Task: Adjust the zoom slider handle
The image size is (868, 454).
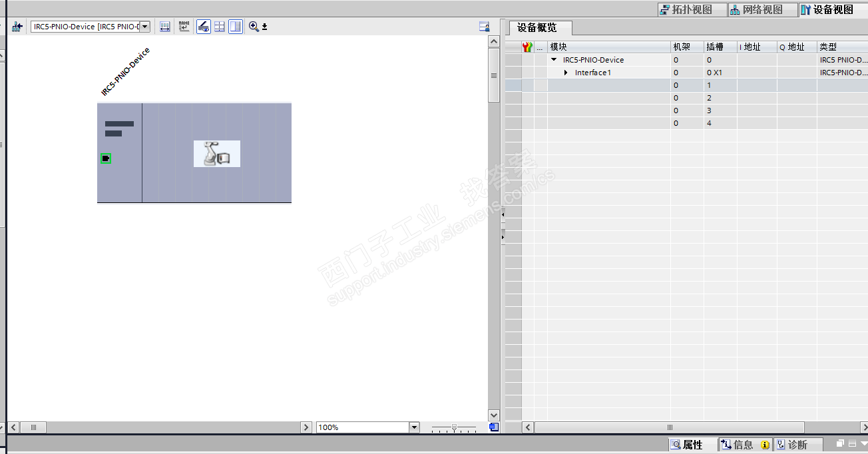Action: pos(454,427)
